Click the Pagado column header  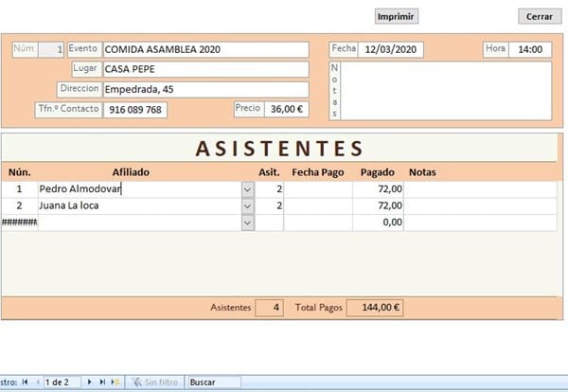point(377,172)
